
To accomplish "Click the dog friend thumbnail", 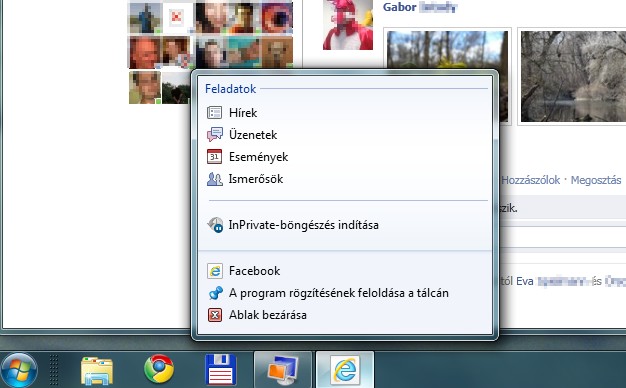I will click(277, 52).
